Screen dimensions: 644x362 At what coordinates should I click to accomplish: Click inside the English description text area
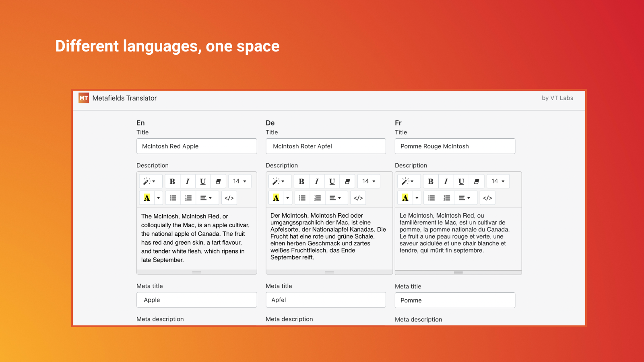tap(197, 239)
